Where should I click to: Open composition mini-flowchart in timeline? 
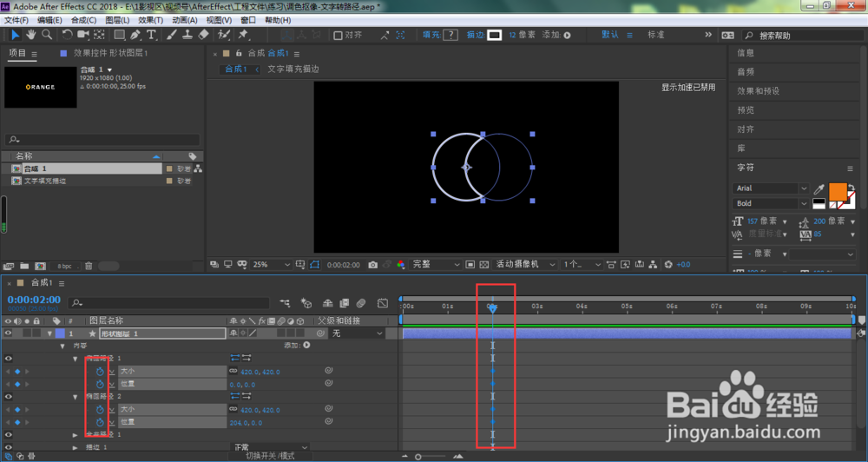pos(285,303)
